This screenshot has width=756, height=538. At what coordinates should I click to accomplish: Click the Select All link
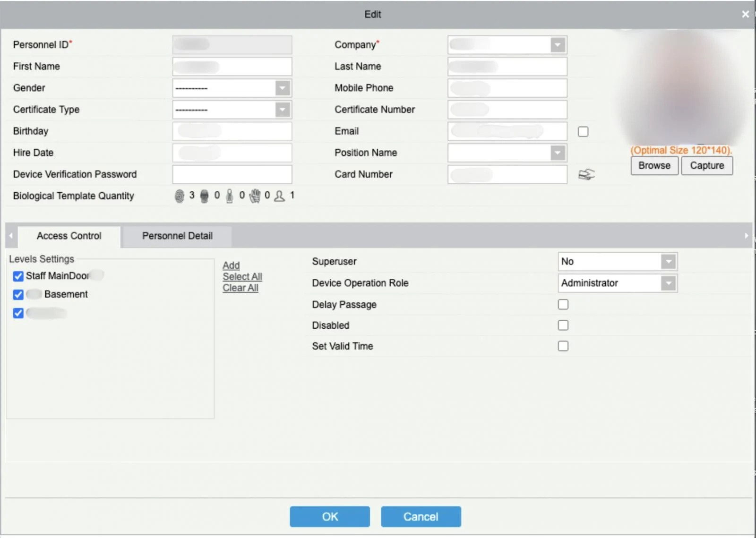coord(242,277)
